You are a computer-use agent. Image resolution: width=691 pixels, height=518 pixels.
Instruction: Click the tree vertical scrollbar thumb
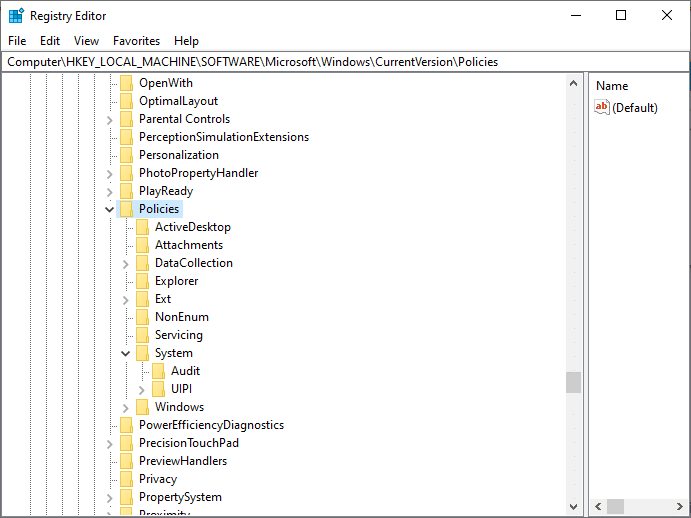pyautogui.click(x=573, y=382)
